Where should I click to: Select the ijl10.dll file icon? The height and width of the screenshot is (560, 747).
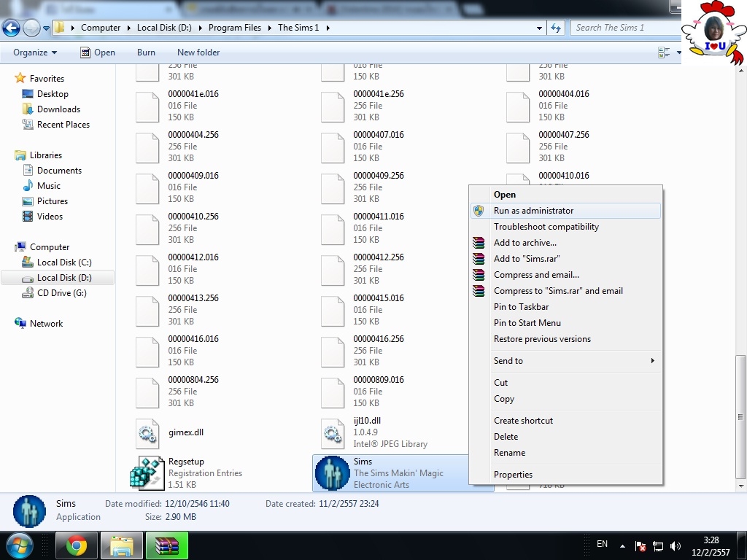click(x=333, y=433)
